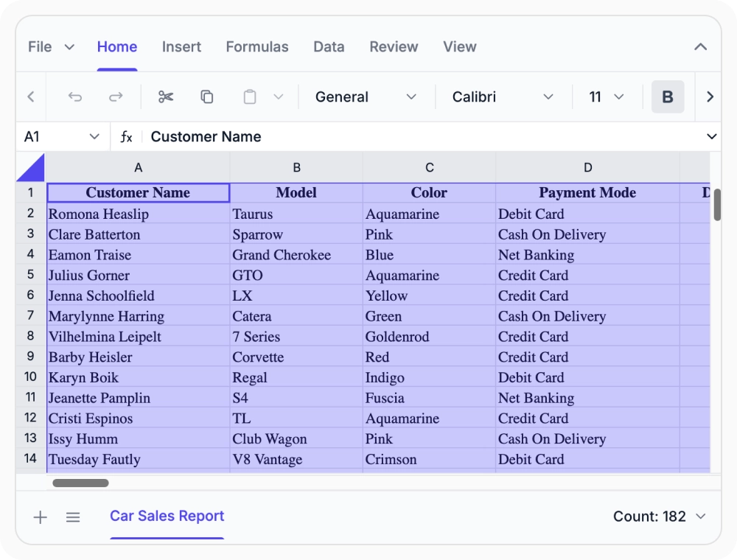
Task: Click the fx insert function icon
Action: click(126, 137)
